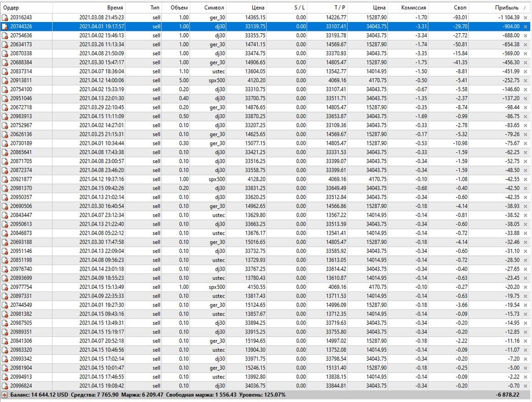Click profit value -451.99
This screenshot has height=402, width=532.
tap(511, 72)
